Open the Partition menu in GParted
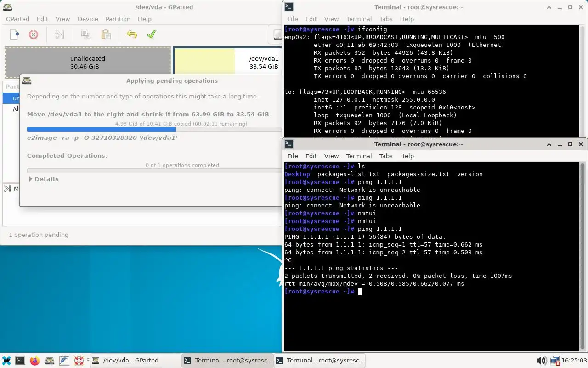588x368 pixels. pos(118,19)
